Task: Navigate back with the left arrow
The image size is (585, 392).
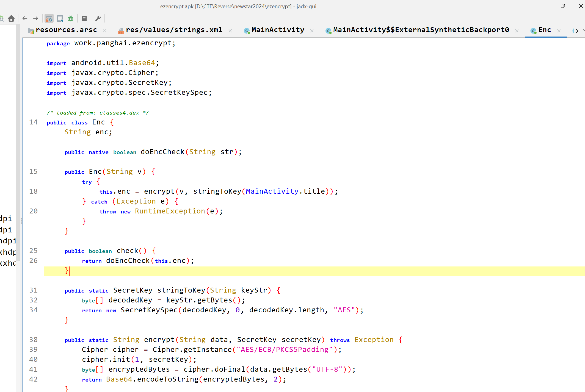Action: tap(25, 18)
